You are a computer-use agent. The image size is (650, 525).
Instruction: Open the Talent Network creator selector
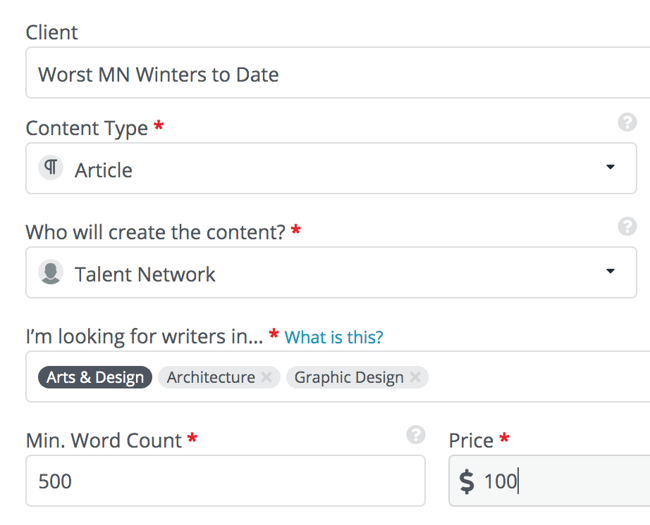point(331,272)
